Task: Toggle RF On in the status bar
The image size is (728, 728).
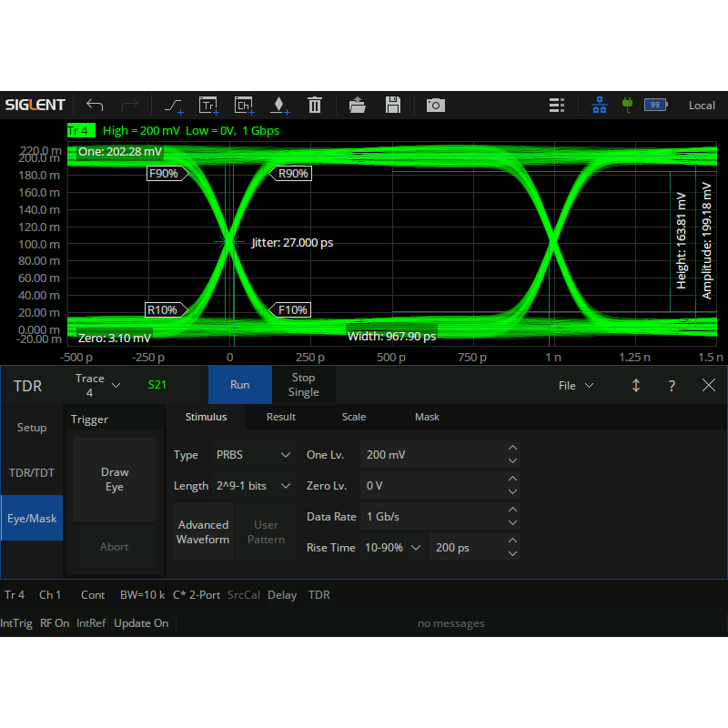Action: [55, 623]
